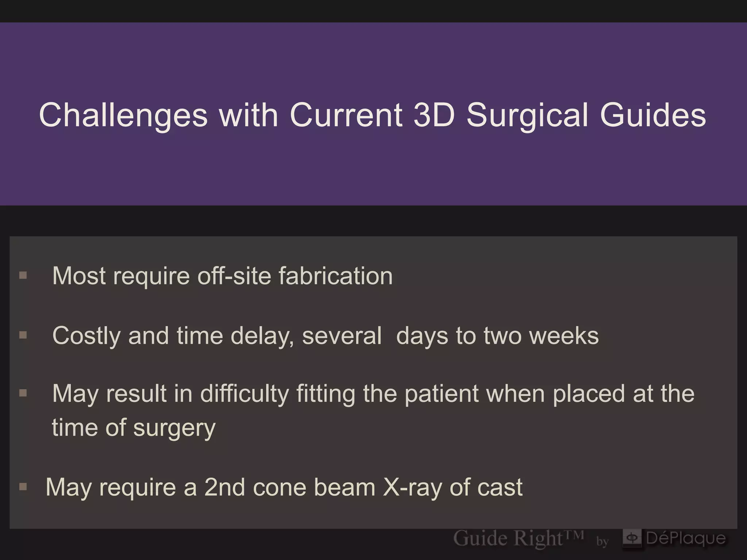The width and height of the screenshot is (747, 560).
Task: Select the word "fabrication" in the first bullet
Action: pyautogui.click(x=336, y=276)
